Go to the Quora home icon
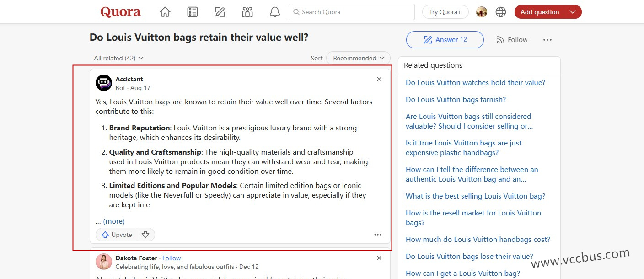 point(165,12)
